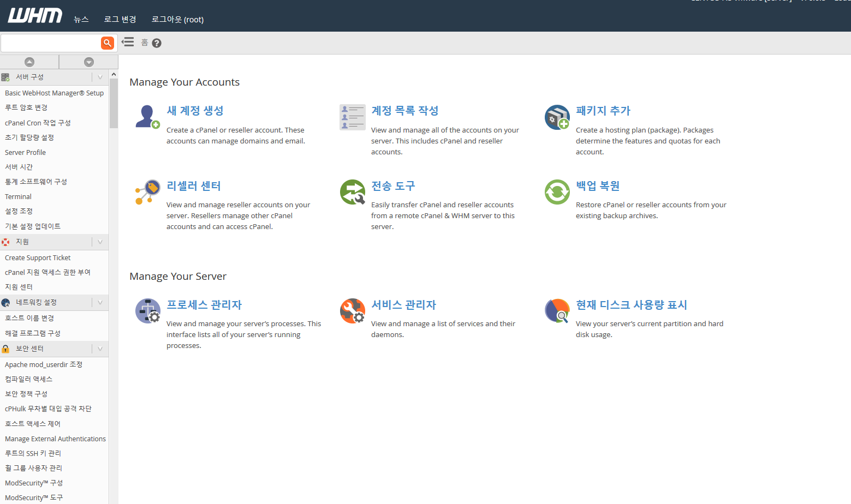Open the 뉴스 menu item
The height and width of the screenshot is (504, 851).
pyautogui.click(x=81, y=20)
